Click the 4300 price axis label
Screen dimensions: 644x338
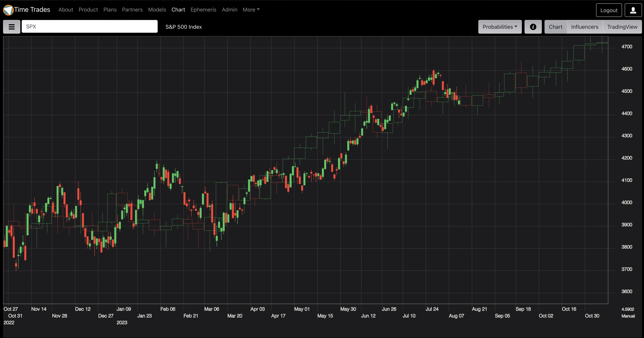(627, 136)
